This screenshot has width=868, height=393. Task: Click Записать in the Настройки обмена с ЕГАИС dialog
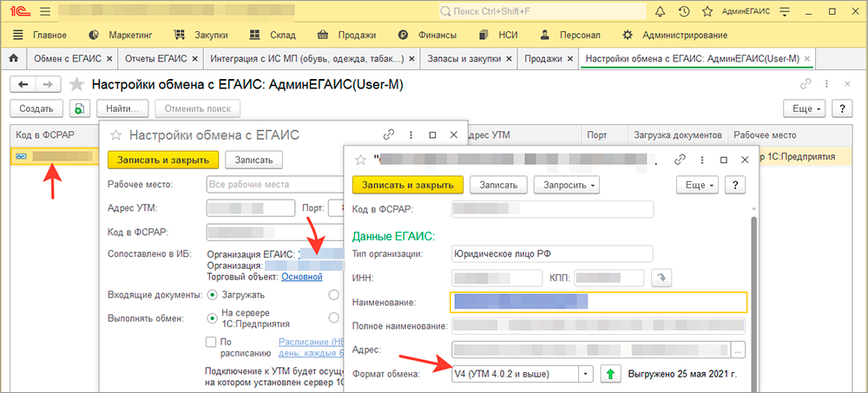pos(254,160)
